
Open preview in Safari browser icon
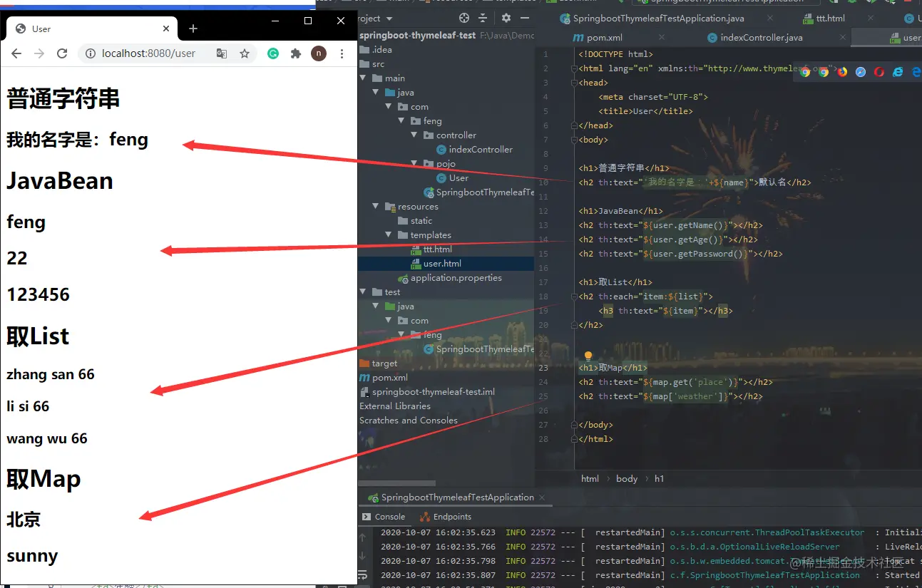point(861,71)
